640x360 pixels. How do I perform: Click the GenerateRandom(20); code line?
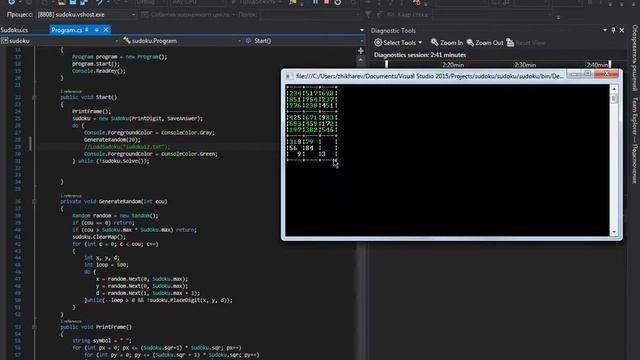coord(112,140)
